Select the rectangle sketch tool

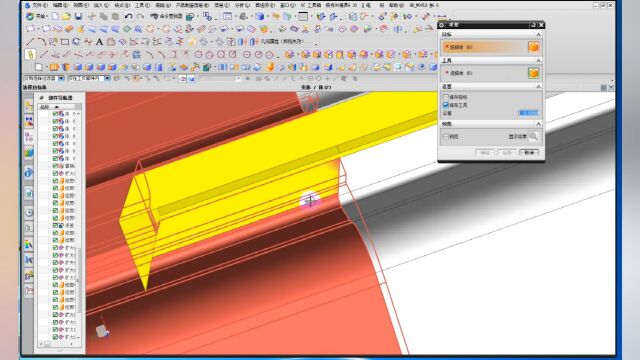(64, 42)
